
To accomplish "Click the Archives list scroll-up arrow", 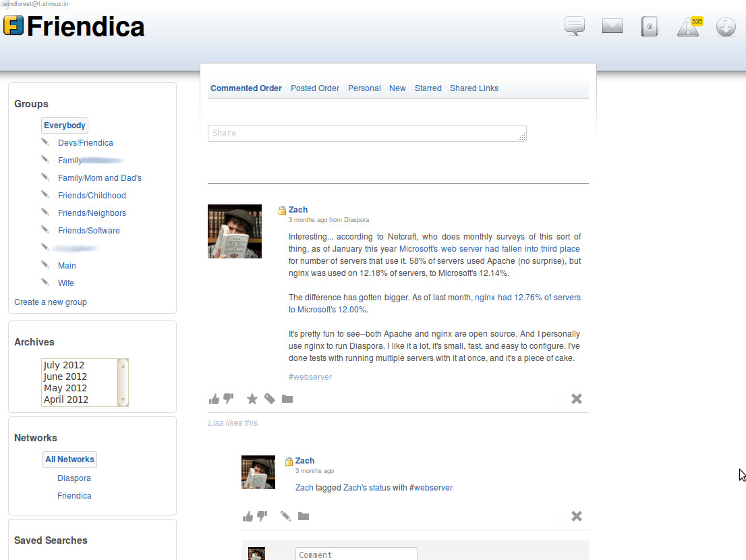I will pos(123,366).
